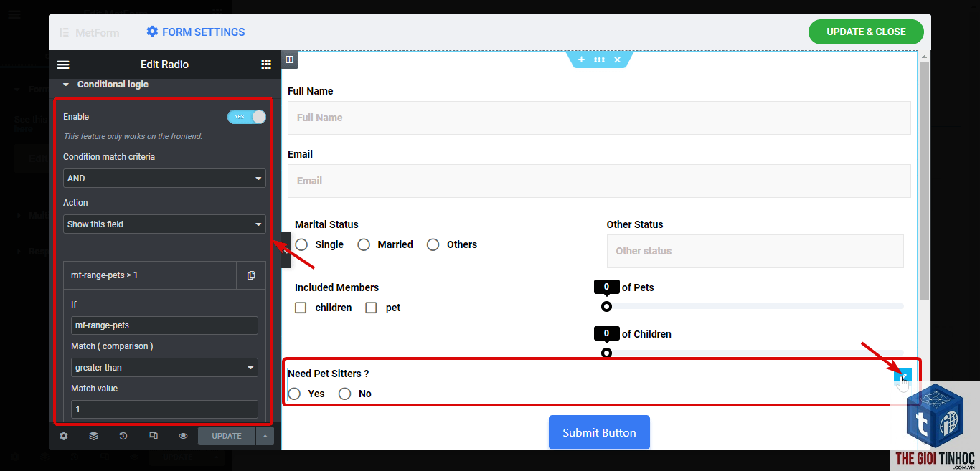The width and height of the screenshot is (980, 471).
Task: Delete the section with X icon
Action: coord(617,60)
